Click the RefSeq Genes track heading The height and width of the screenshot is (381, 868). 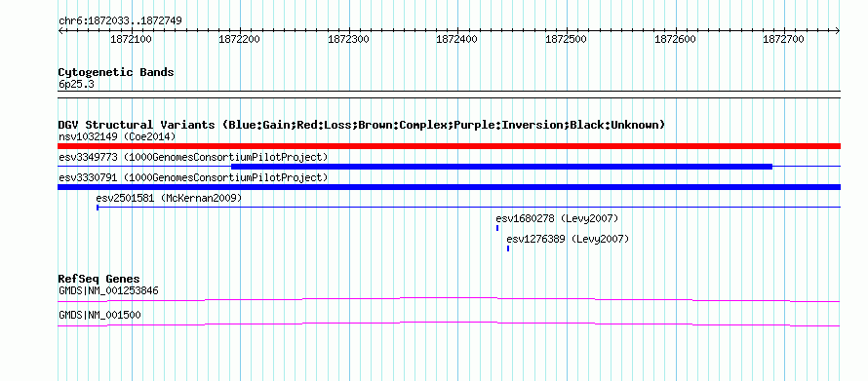click(x=99, y=279)
